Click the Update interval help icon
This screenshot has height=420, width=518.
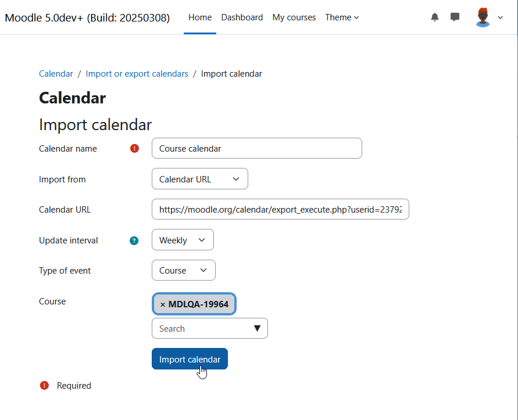[x=134, y=240]
